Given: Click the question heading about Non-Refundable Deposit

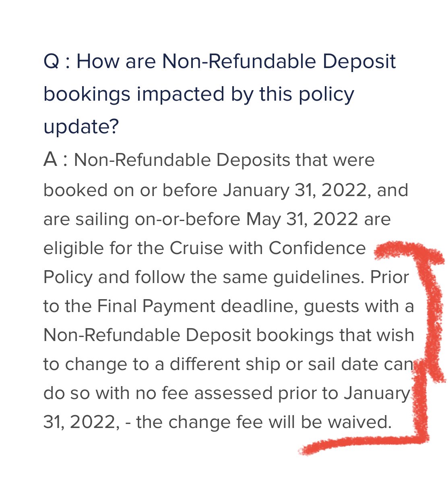Looking at the screenshot, I should point(219,94).
